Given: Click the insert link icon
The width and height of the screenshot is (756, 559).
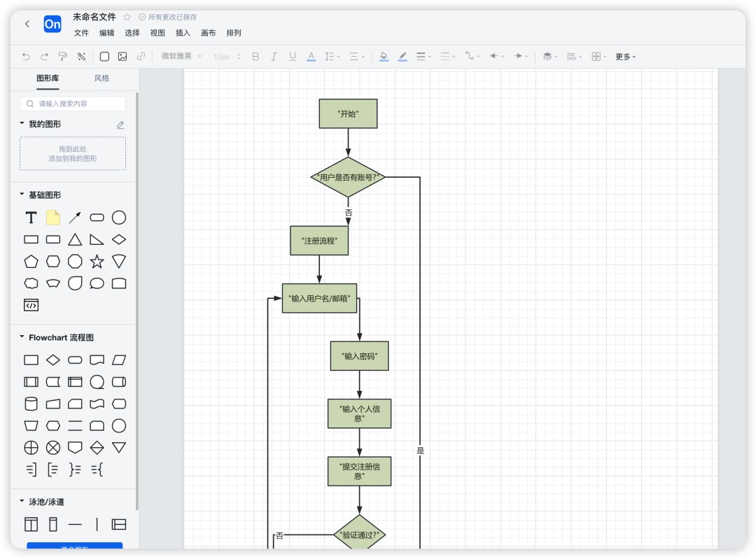Looking at the screenshot, I should tap(141, 57).
